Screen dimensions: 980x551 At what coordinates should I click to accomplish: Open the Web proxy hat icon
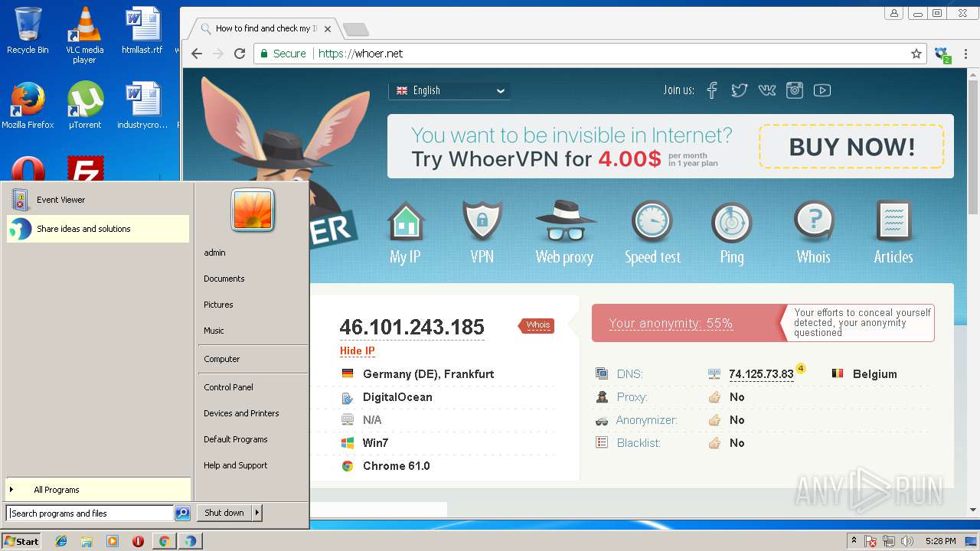pyautogui.click(x=566, y=222)
